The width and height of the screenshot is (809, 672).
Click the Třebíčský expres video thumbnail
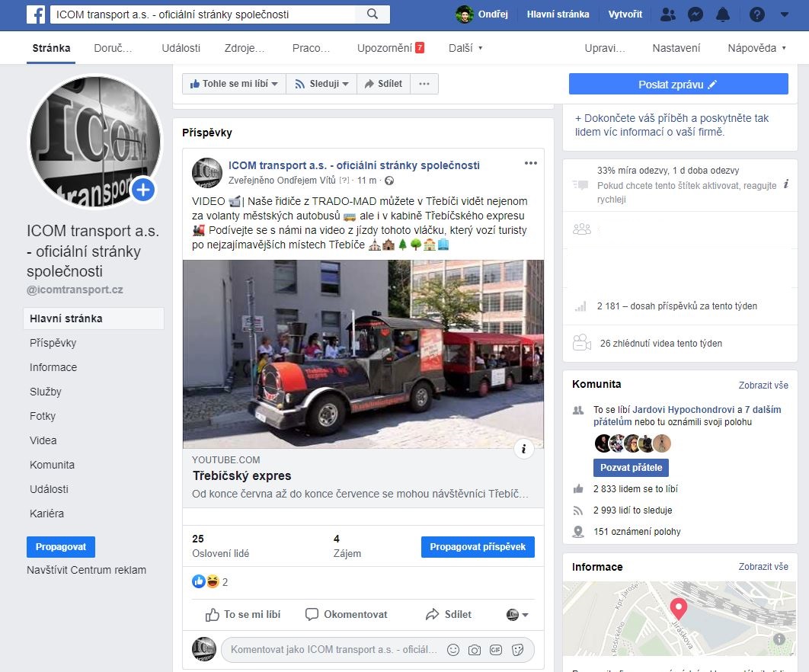363,354
